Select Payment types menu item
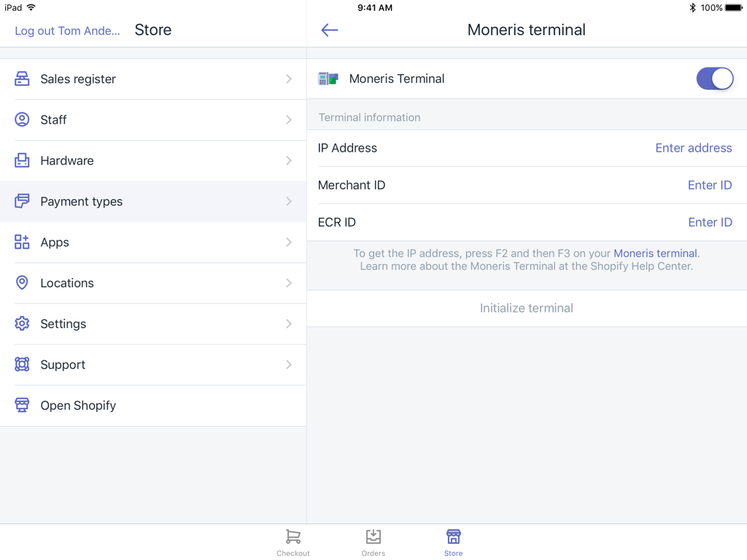Screen dimensions: 747x560 (x=153, y=201)
